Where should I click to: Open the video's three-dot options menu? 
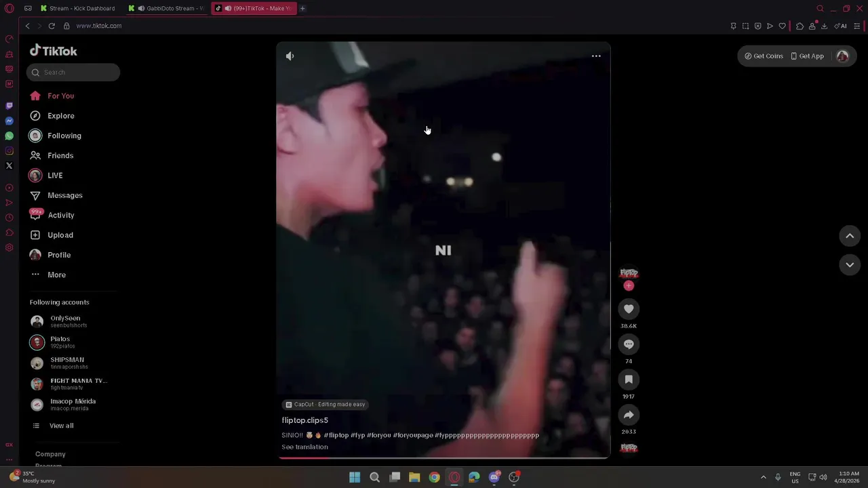click(596, 56)
